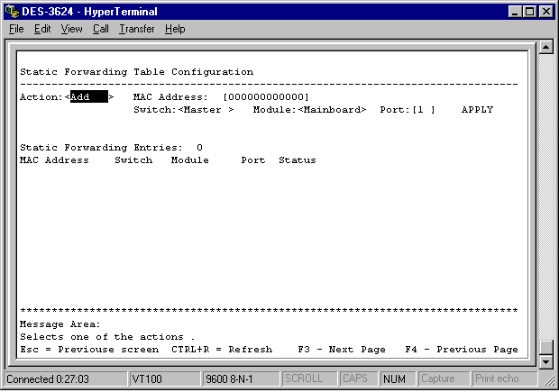
Task: Open the Help menu
Action: (175, 29)
